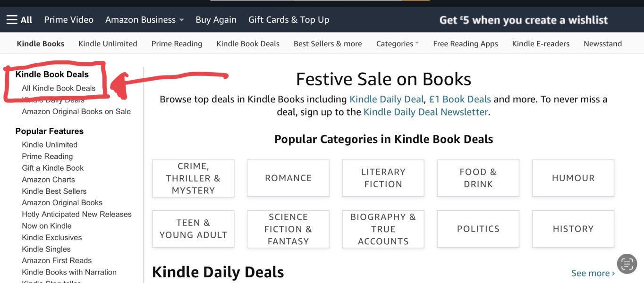
Task: Select the Newsstand tab
Action: pos(602,43)
